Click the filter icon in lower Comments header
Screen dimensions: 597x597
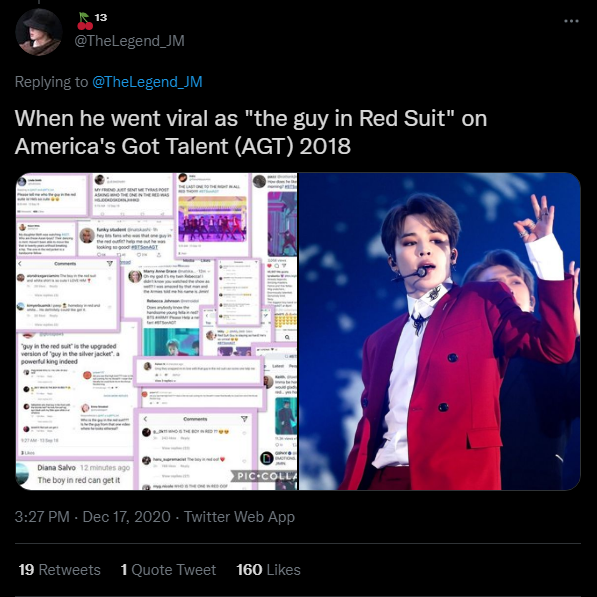[x=244, y=419]
